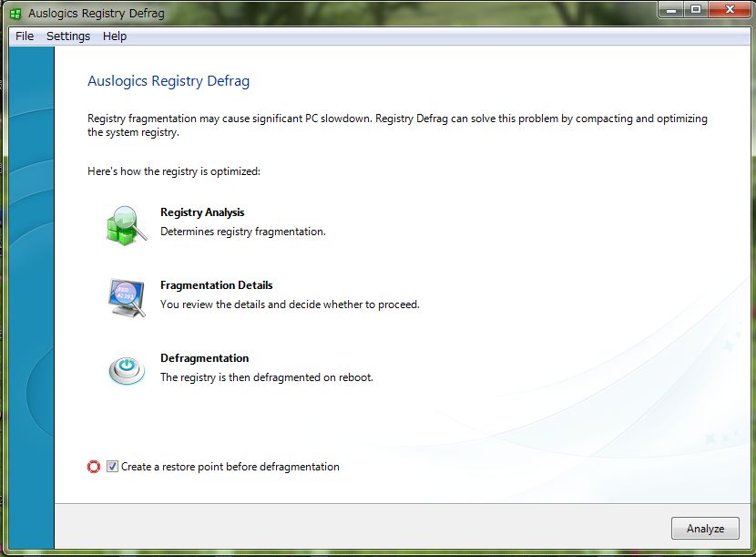Minimize the Registry Defrag window
This screenshot has width=756, height=557.
(x=671, y=9)
